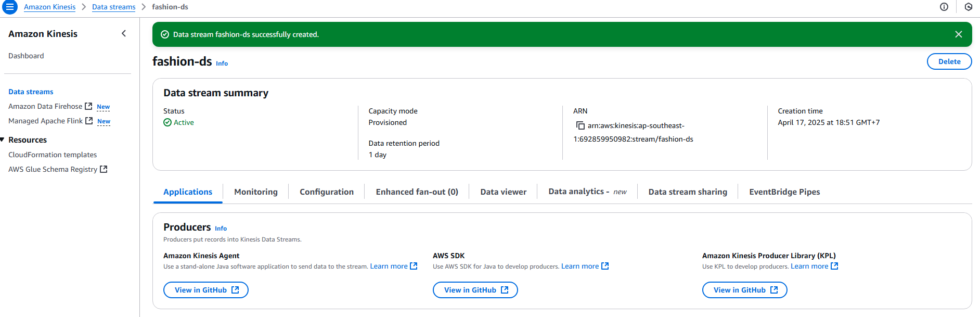Click the green success checkmark icon in banner
This screenshot has width=980, height=317.
(165, 34)
